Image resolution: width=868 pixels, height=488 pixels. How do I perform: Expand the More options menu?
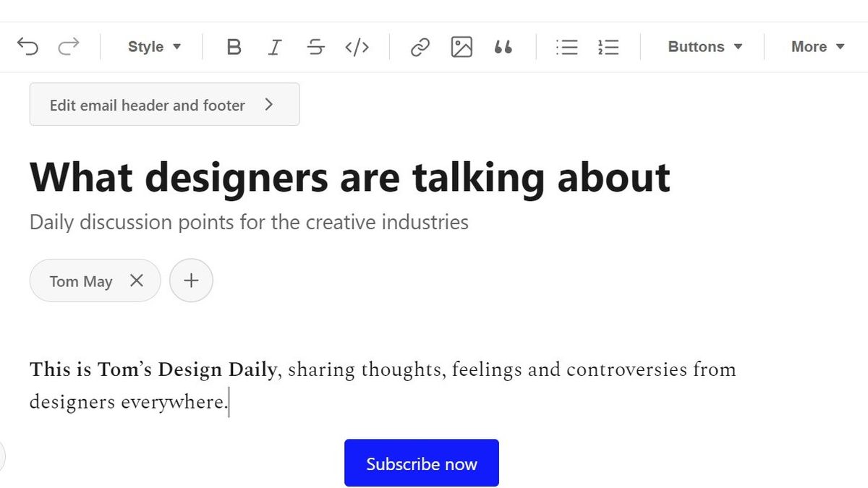817,47
